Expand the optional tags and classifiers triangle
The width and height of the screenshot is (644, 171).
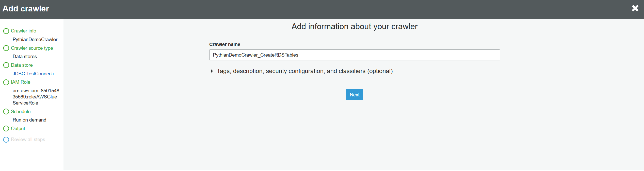pyautogui.click(x=212, y=71)
